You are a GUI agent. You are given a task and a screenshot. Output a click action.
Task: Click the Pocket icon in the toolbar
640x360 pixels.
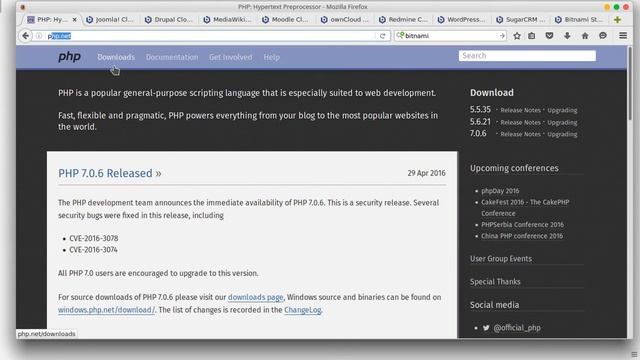click(549, 36)
